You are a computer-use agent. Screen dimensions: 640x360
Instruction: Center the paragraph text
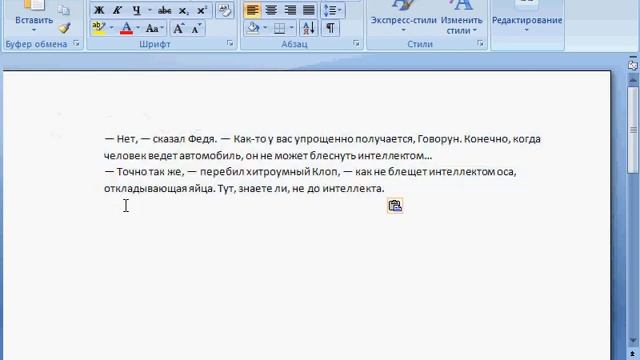(271, 10)
